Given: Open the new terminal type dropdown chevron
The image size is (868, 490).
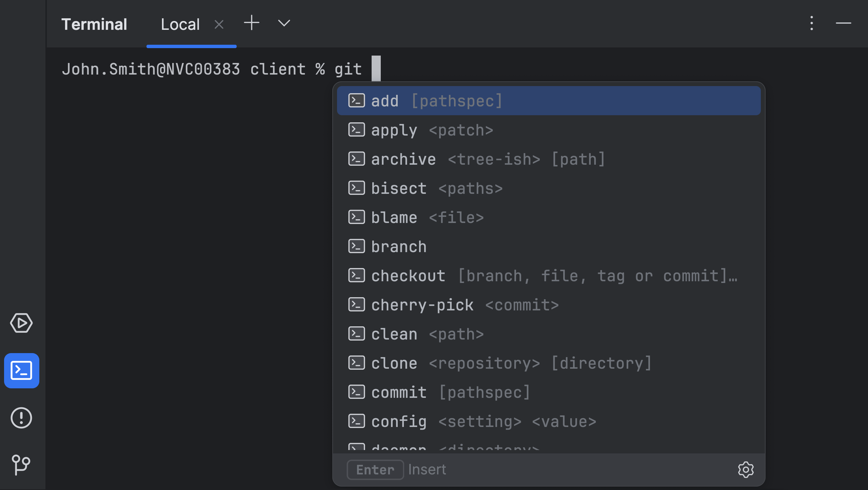Looking at the screenshot, I should (x=283, y=23).
